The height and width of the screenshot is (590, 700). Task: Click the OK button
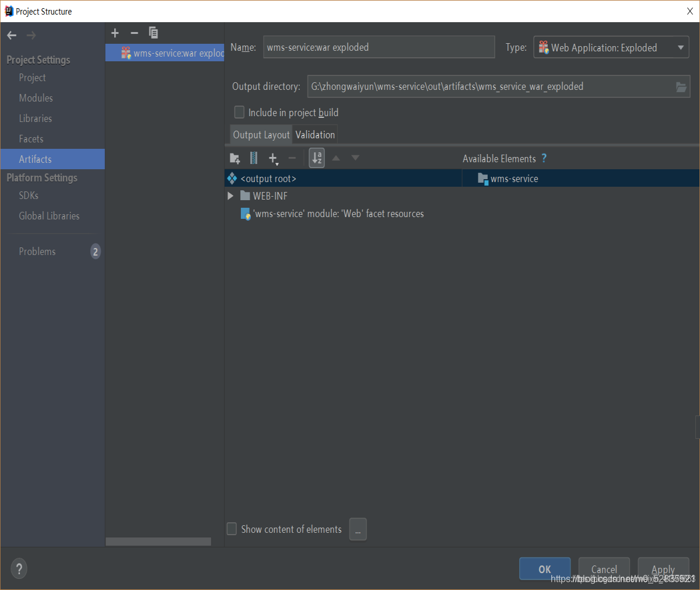(545, 569)
